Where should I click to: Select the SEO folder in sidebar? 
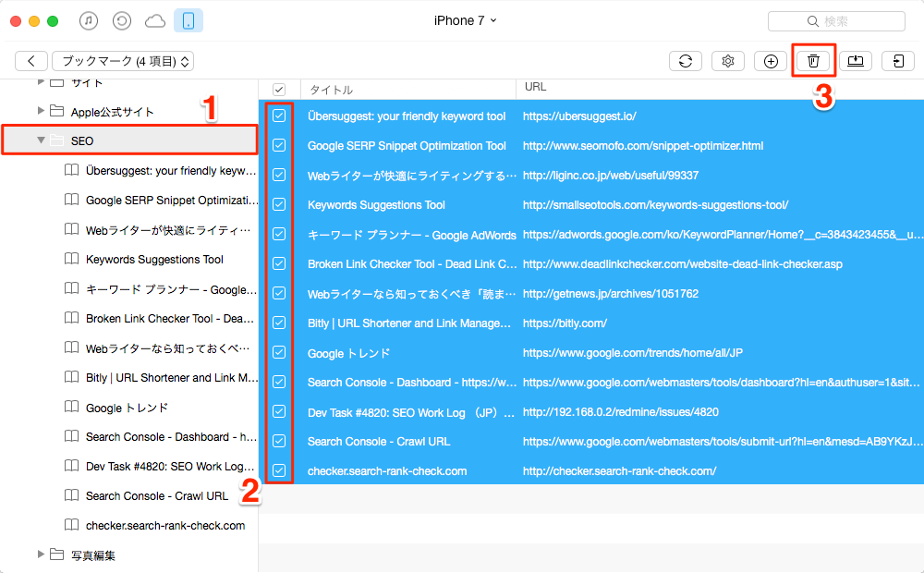coord(129,140)
